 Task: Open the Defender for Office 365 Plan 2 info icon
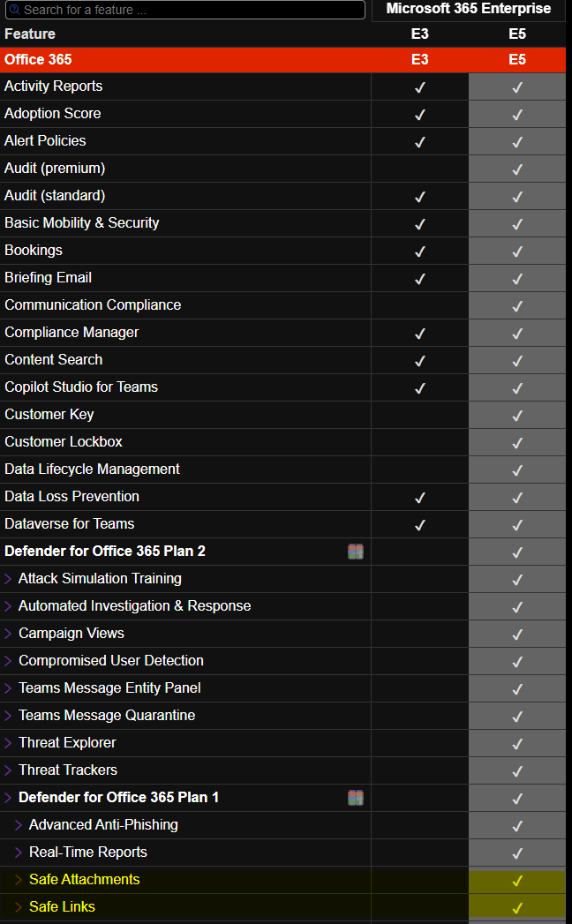click(356, 552)
